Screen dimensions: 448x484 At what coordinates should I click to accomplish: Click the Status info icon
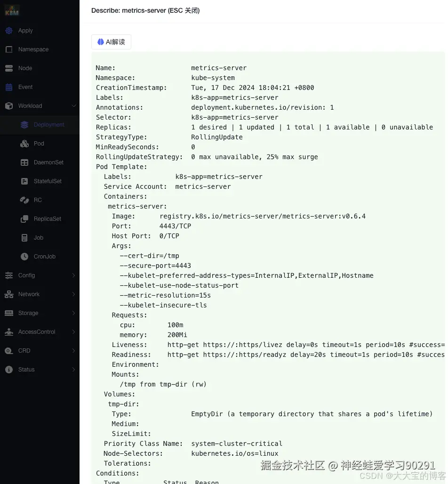9,370
